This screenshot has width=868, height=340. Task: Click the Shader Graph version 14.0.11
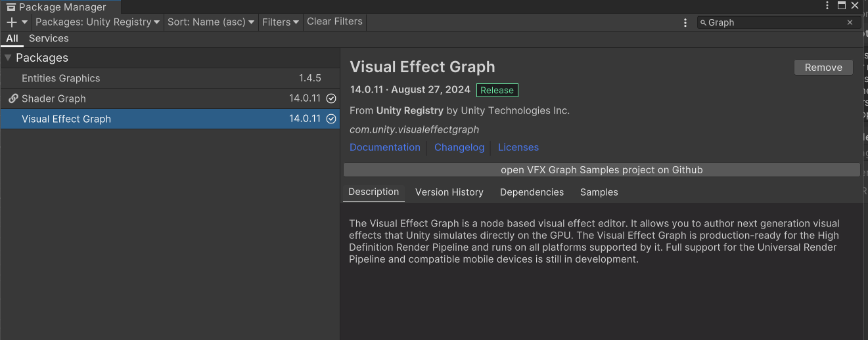305,98
